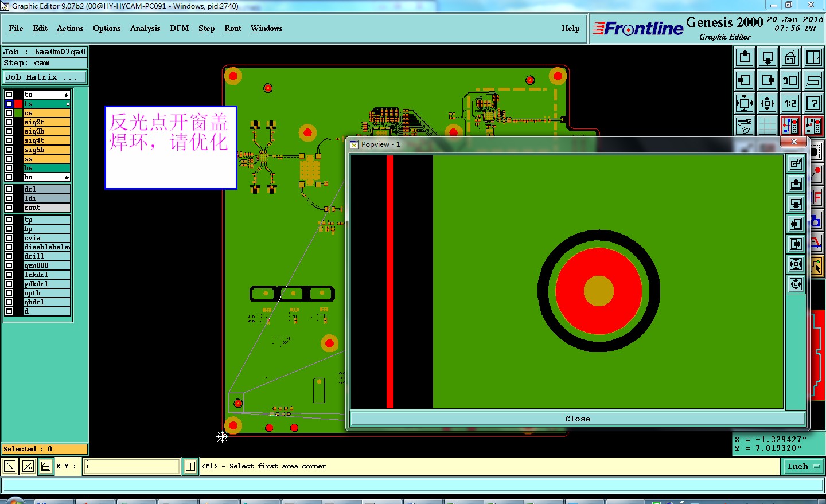Image resolution: width=826 pixels, height=504 pixels.
Task: Click the X Y coordinate input field
Action: point(132,466)
